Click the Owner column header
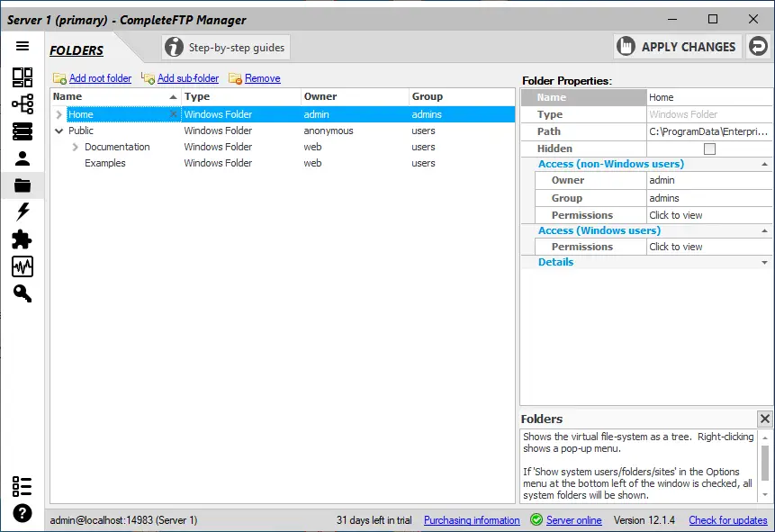Screen dimensions: 775x532 pos(355,96)
